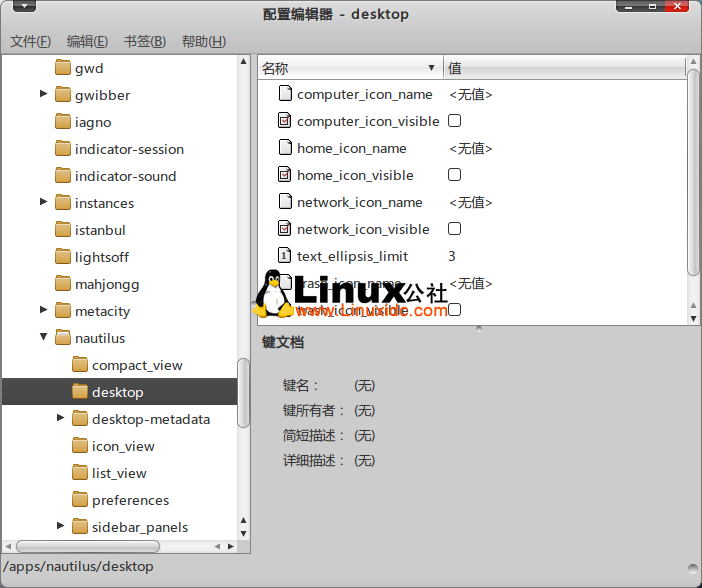Click the 值 column header
The image size is (702, 588).
(x=564, y=68)
